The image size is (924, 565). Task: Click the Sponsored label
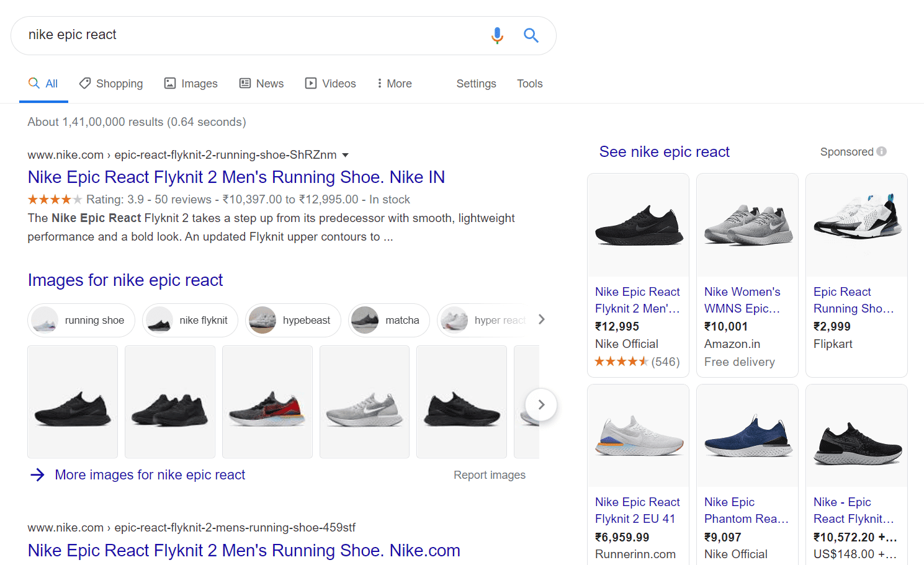point(846,152)
